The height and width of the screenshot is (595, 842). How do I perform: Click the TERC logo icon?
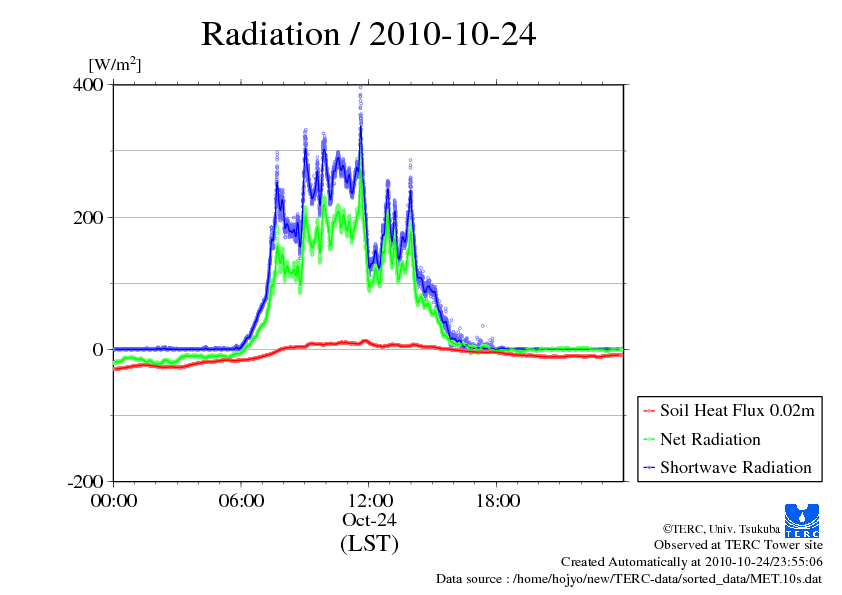[802, 521]
